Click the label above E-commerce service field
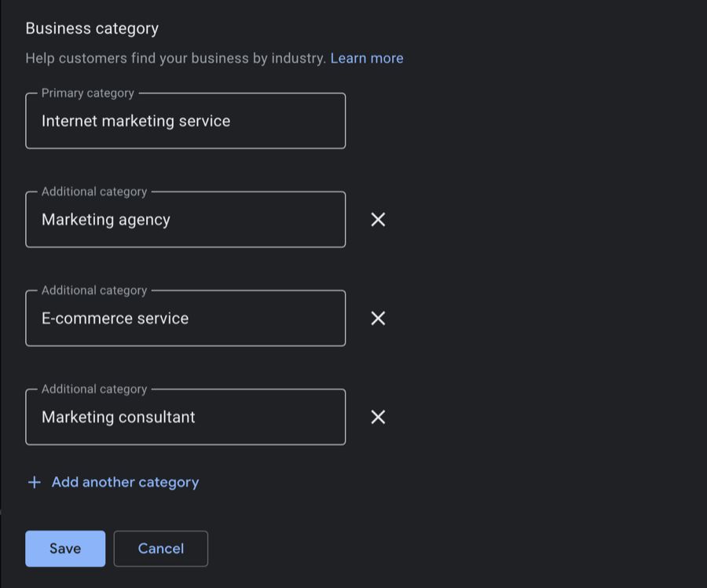The height and width of the screenshot is (588, 707). pyautogui.click(x=93, y=290)
